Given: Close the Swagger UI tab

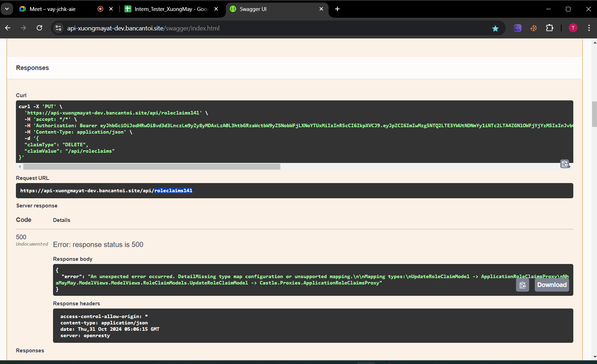Looking at the screenshot, I should [321, 9].
